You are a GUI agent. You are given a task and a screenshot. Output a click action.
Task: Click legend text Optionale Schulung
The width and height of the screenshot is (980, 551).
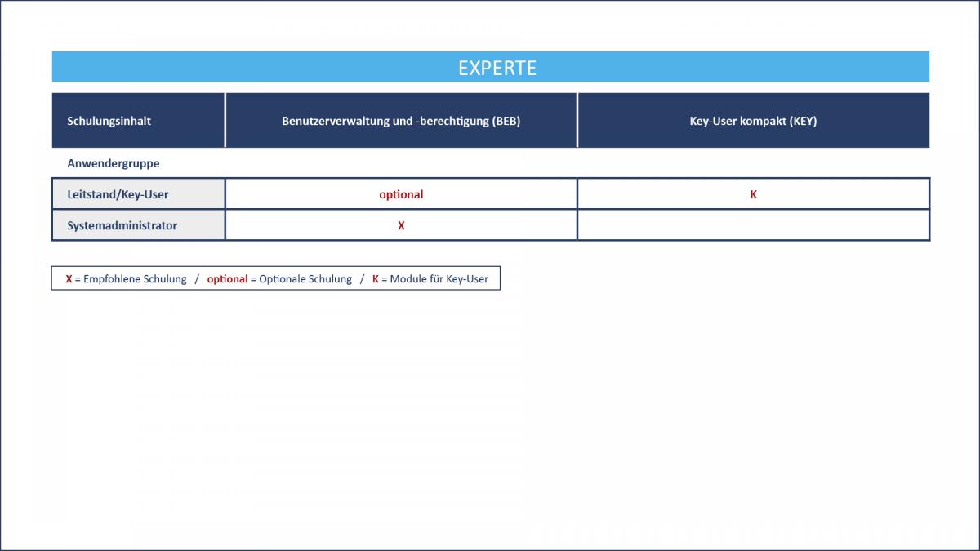305,279
